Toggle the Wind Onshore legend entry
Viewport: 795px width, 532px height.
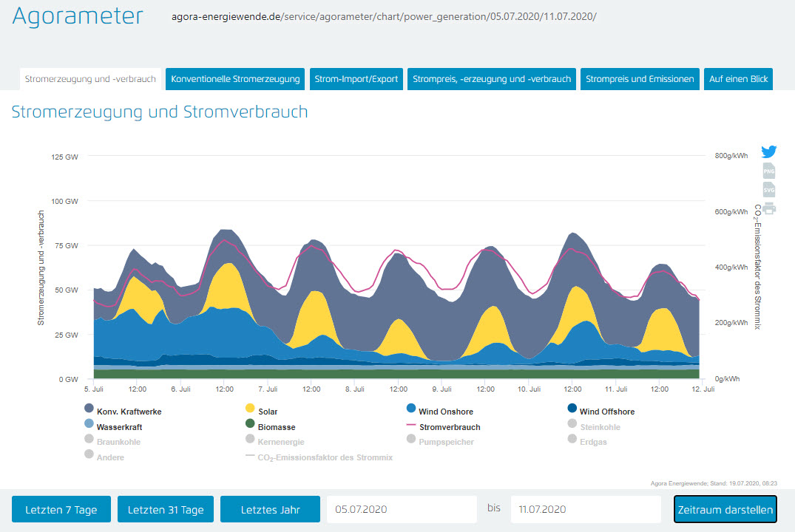click(445, 412)
